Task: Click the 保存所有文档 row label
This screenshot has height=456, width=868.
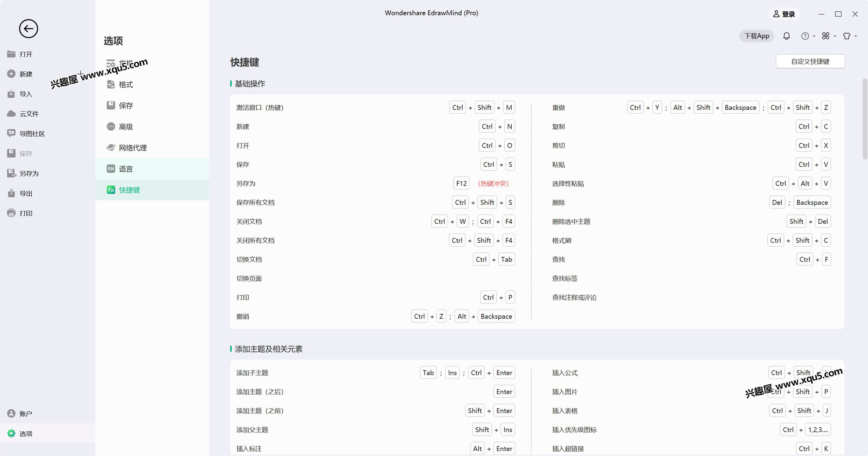Action: click(255, 202)
